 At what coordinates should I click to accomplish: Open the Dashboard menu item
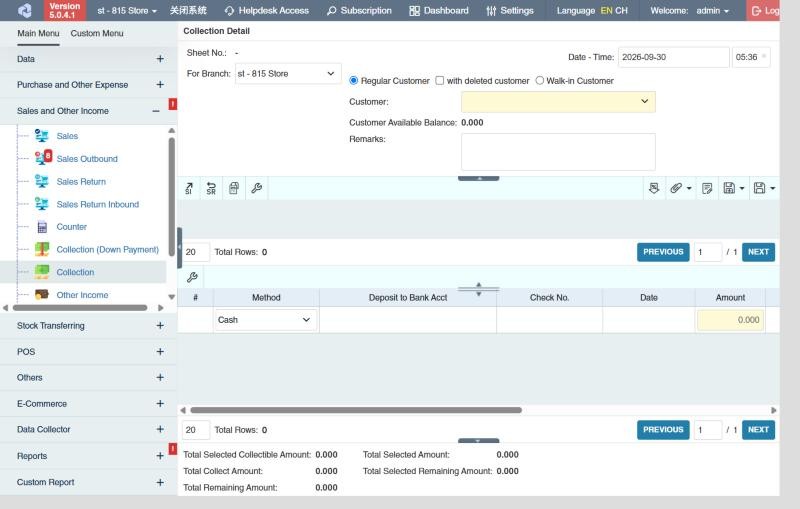(x=439, y=10)
